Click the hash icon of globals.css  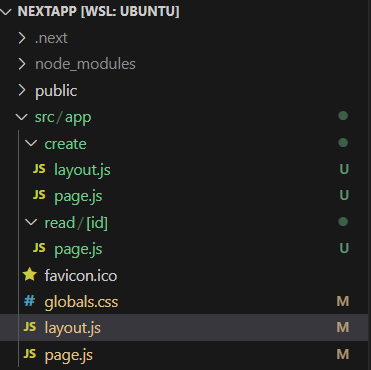(29, 301)
